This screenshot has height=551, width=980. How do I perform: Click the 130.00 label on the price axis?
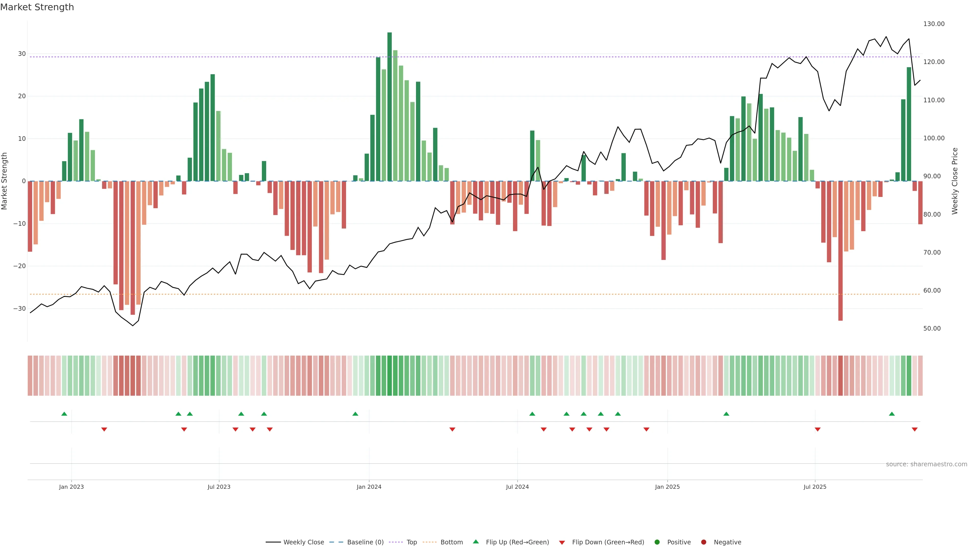pos(934,24)
